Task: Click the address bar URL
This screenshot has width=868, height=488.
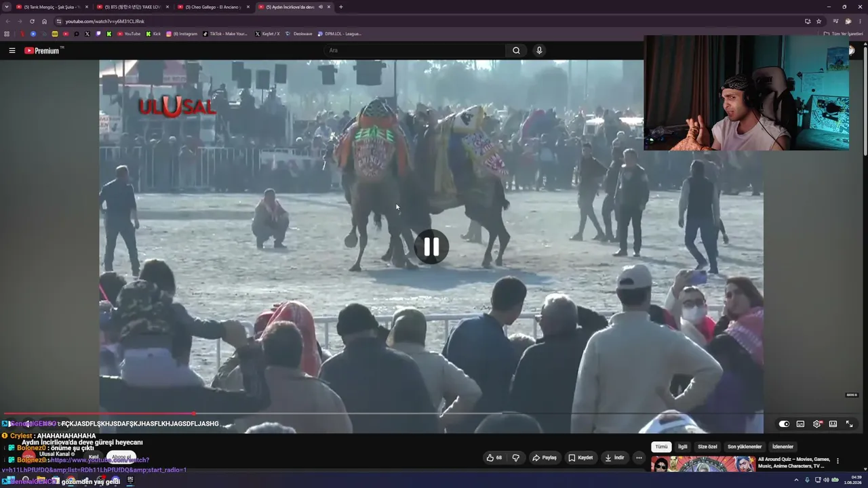Action: click(x=105, y=21)
